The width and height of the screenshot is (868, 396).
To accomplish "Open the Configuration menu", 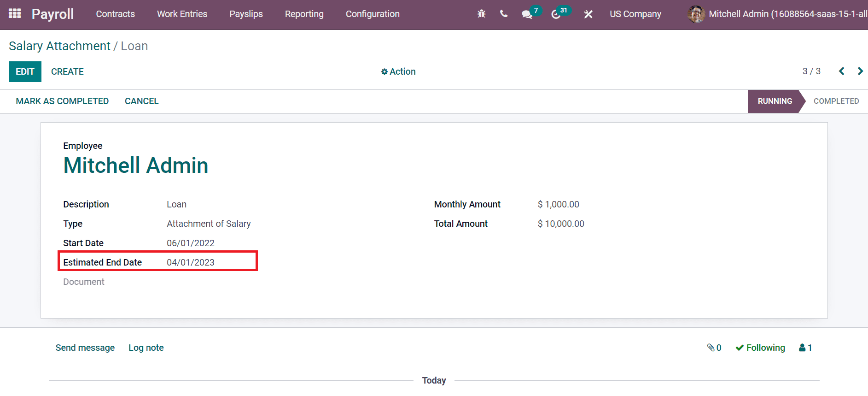I will click(x=373, y=14).
